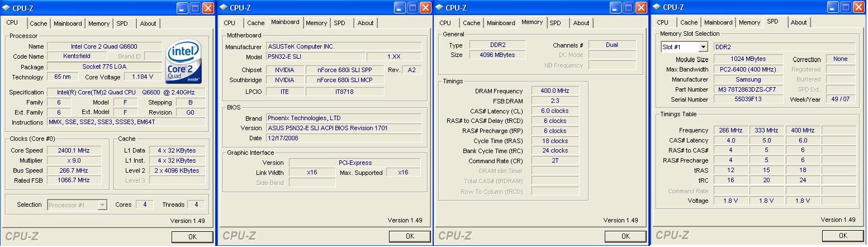Screen dimensions: 868x247
Task: Minimize the first CPU-Z window
Action: click(x=182, y=8)
